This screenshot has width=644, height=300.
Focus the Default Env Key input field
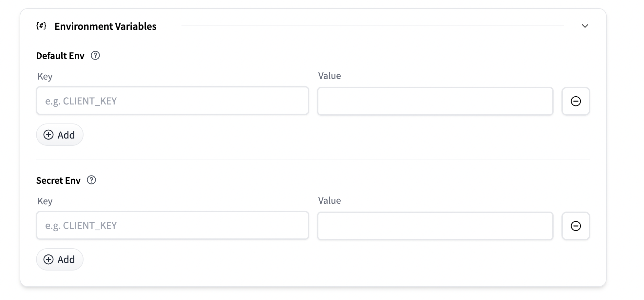[x=172, y=101]
